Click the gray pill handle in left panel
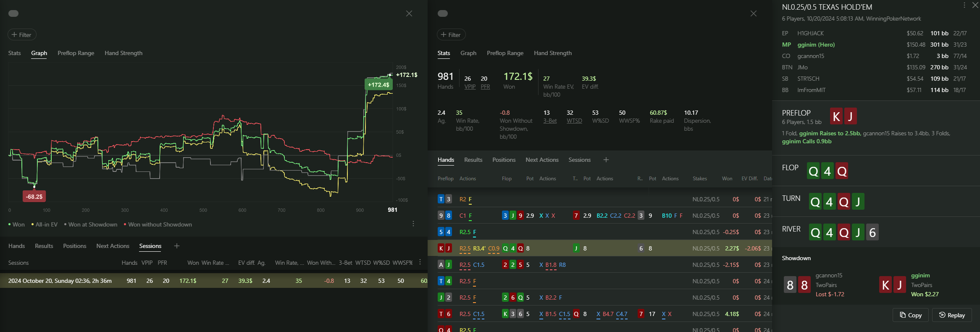 point(13,13)
